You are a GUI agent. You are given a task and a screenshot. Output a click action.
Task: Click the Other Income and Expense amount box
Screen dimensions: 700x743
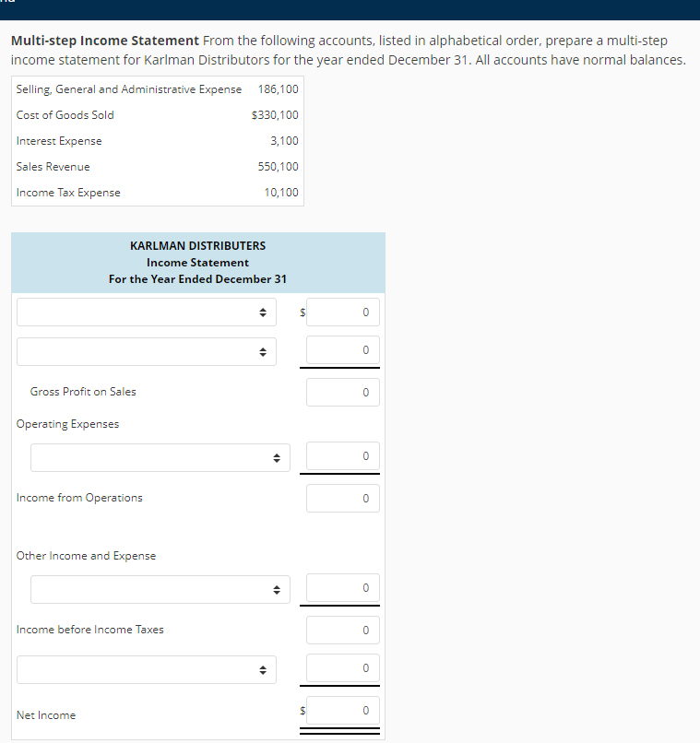tap(342, 589)
